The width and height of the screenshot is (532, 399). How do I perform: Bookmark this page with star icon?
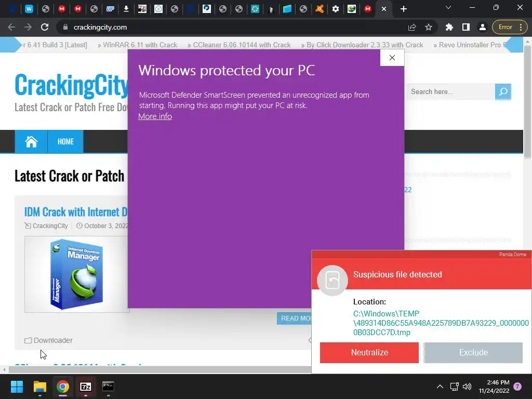429,27
